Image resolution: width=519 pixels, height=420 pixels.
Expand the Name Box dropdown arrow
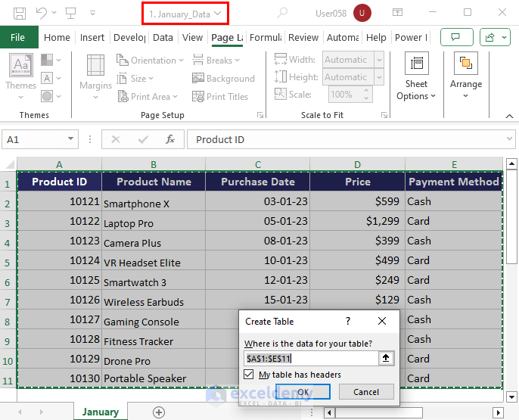coord(71,139)
